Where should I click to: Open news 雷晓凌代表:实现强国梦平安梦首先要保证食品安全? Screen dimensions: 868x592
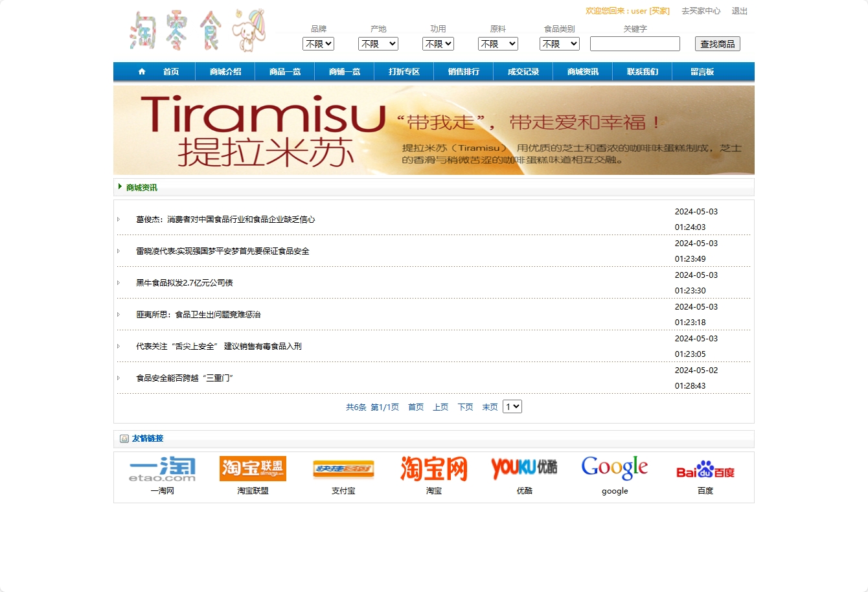[x=223, y=251]
